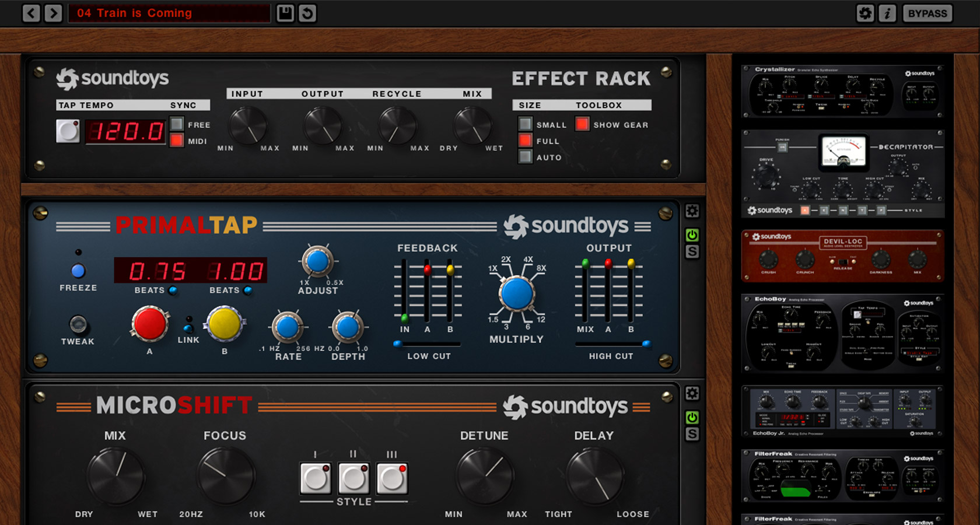The width and height of the screenshot is (980, 525).
Task: Click PrimalTap MULTIPLY knob
Action: point(517,293)
